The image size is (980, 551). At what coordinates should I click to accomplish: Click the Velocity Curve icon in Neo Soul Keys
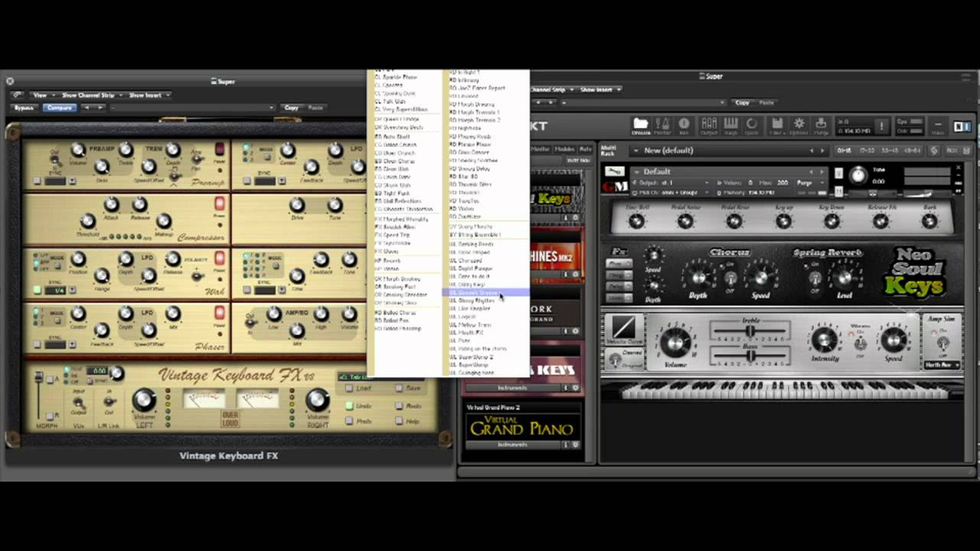tap(623, 330)
